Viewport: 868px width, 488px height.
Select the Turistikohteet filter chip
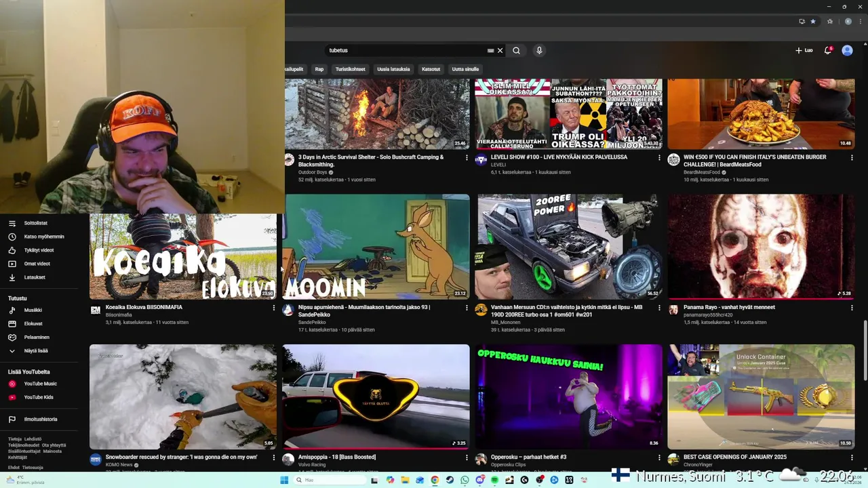350,69
